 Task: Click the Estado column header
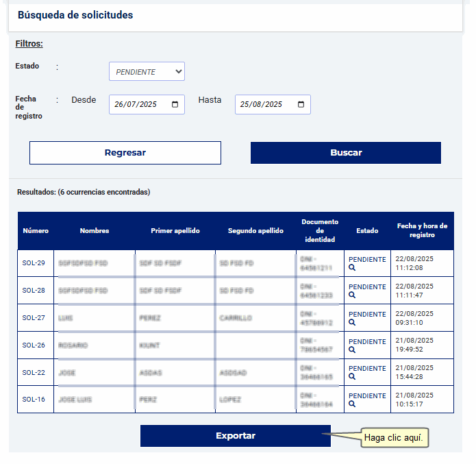click(x=367, y=231)
